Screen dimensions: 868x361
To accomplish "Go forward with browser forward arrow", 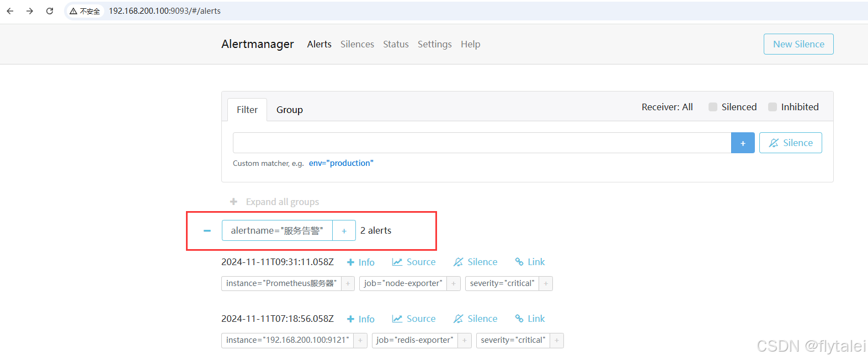I will [x=30, y=11].
